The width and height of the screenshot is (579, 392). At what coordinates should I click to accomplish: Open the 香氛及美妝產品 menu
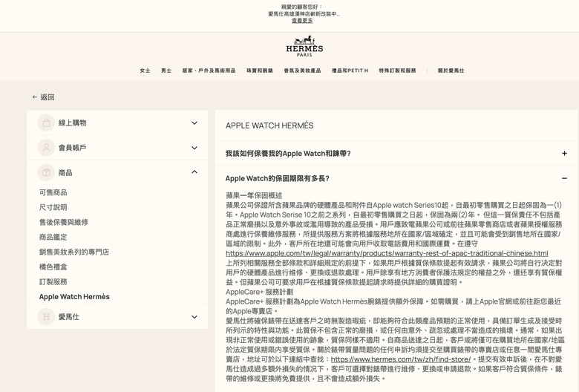click(302, 71)
